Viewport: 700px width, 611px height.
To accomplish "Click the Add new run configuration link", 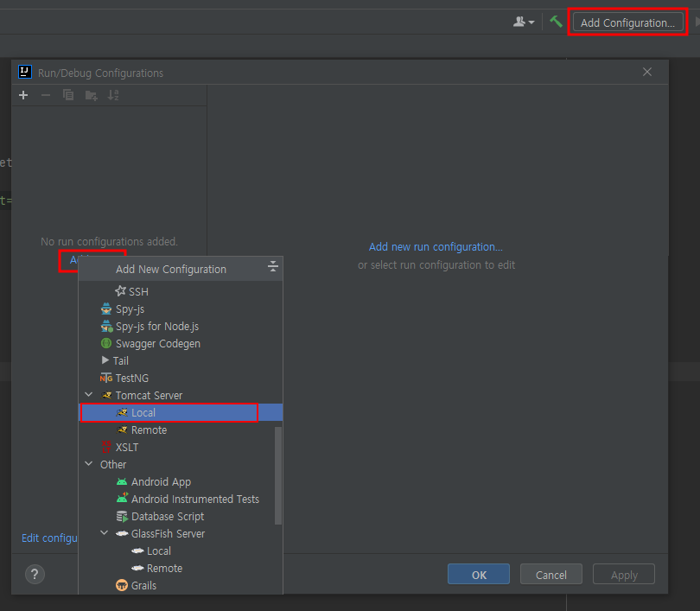I will click(436, 247).
